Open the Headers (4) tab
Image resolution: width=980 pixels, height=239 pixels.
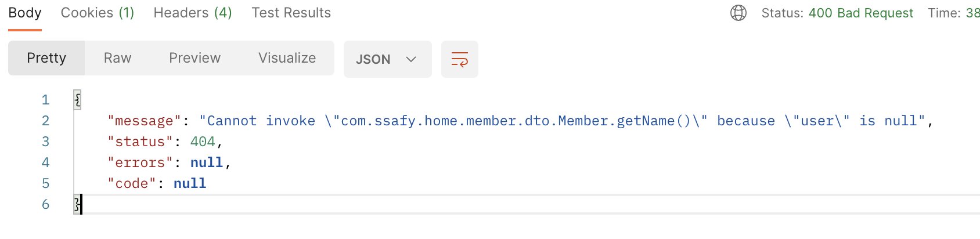click(x=193, y=13)
